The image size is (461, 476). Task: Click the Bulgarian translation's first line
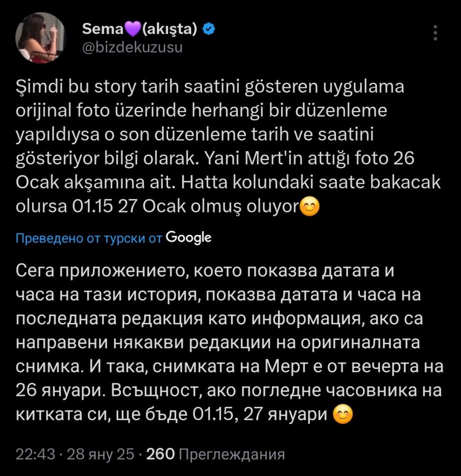206,272
